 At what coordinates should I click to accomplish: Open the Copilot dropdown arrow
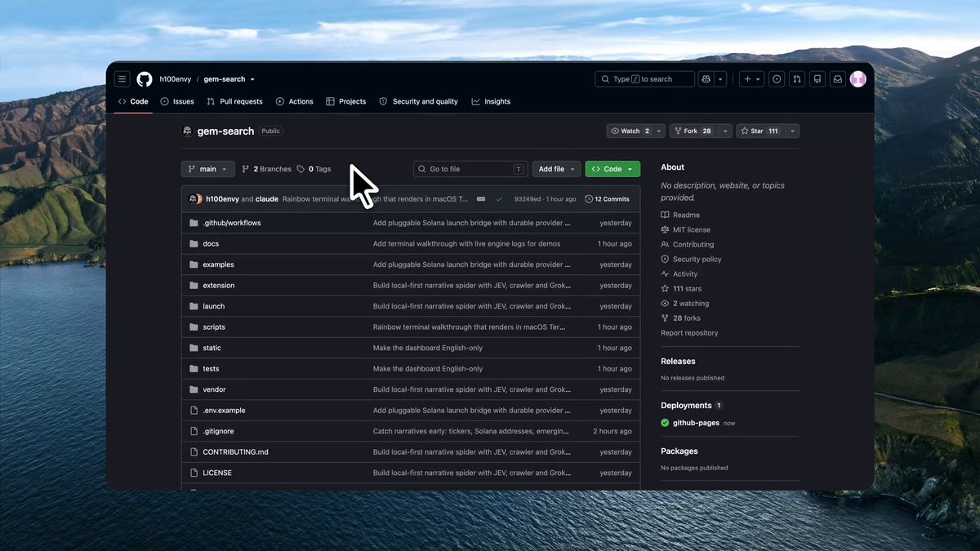pos(721,79)
